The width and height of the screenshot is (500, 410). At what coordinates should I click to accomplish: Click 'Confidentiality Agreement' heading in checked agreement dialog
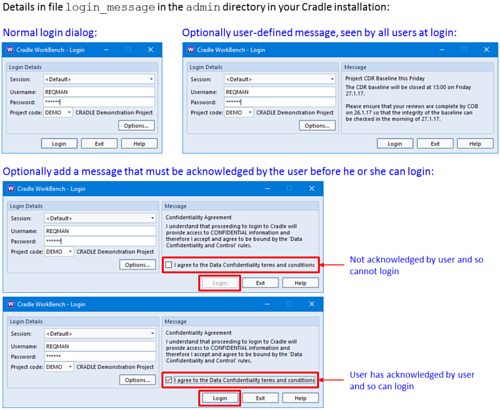tap(199, 333)
